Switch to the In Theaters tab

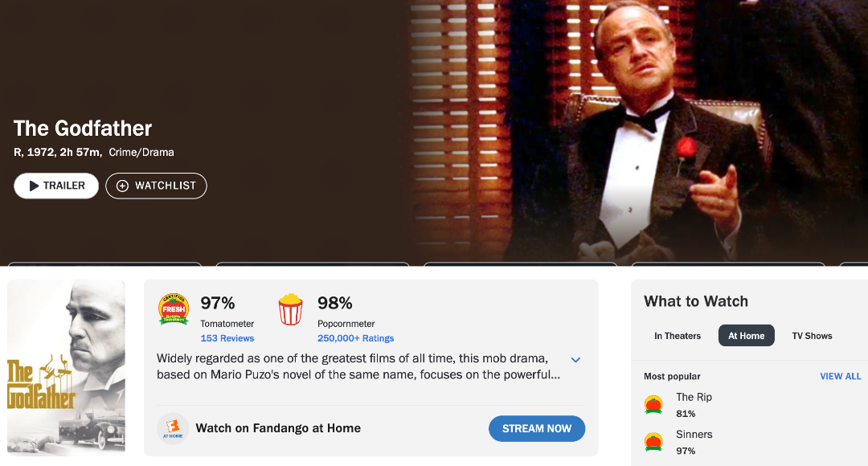pos(678,336)
